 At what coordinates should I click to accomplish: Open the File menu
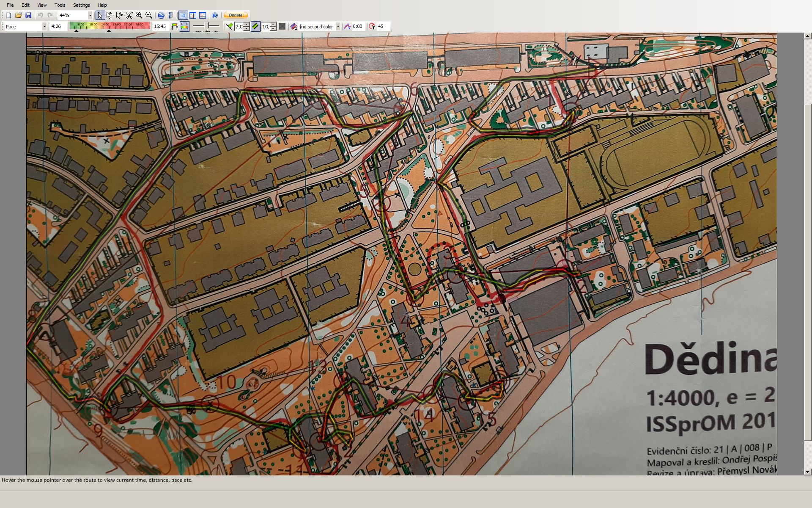10,5
